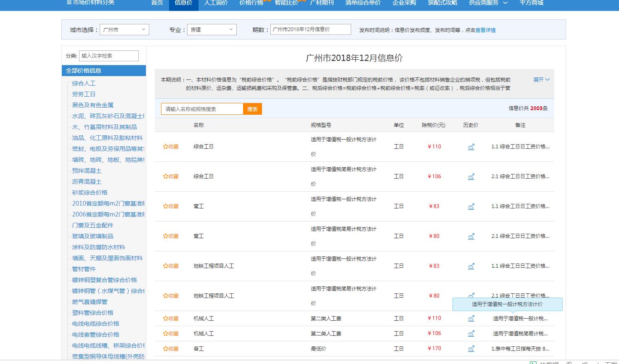Select 管材管件 category
619x364 pixels.
pos(84,269)
